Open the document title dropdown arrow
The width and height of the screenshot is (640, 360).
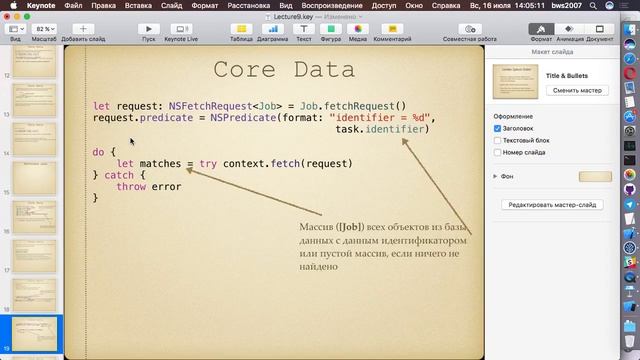(x=360, y=17)
